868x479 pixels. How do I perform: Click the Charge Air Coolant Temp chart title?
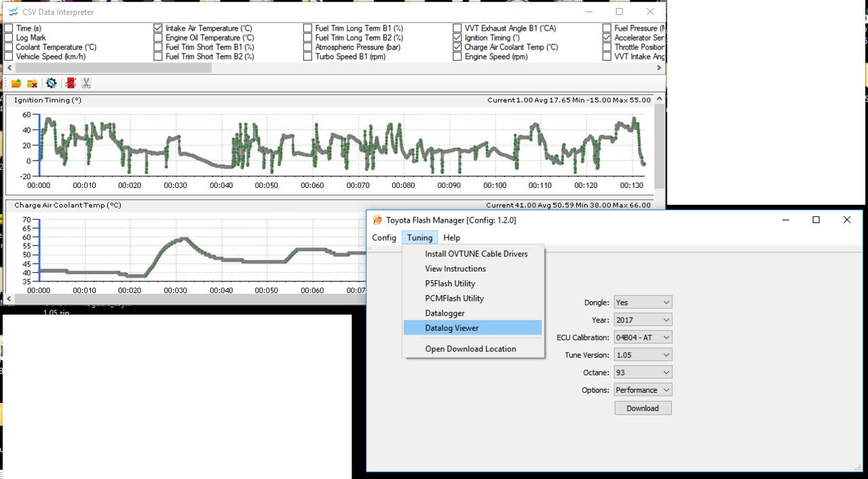click(68, 205)
